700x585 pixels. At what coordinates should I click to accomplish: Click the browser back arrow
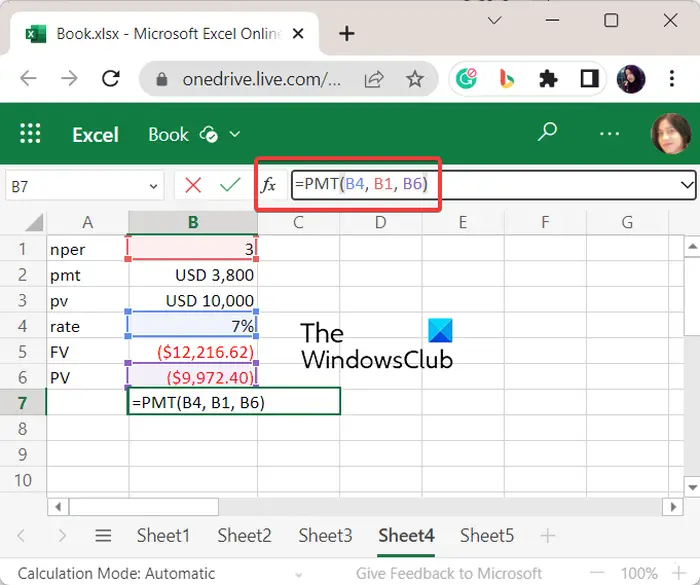click(x=28, y=79)
